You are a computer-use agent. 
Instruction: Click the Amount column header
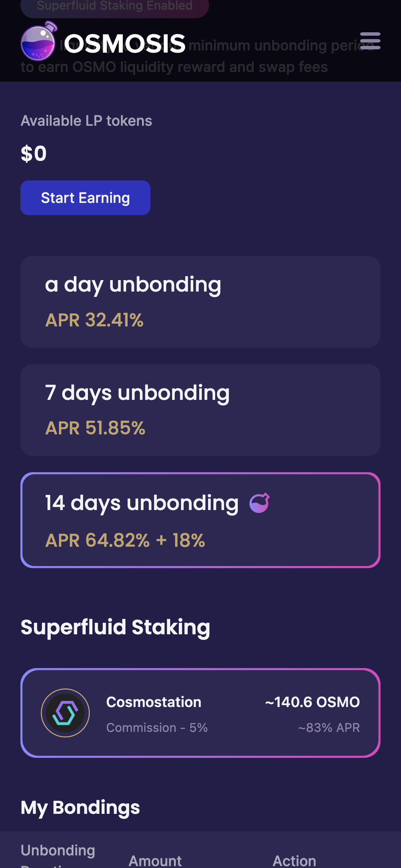coord(155,861)
